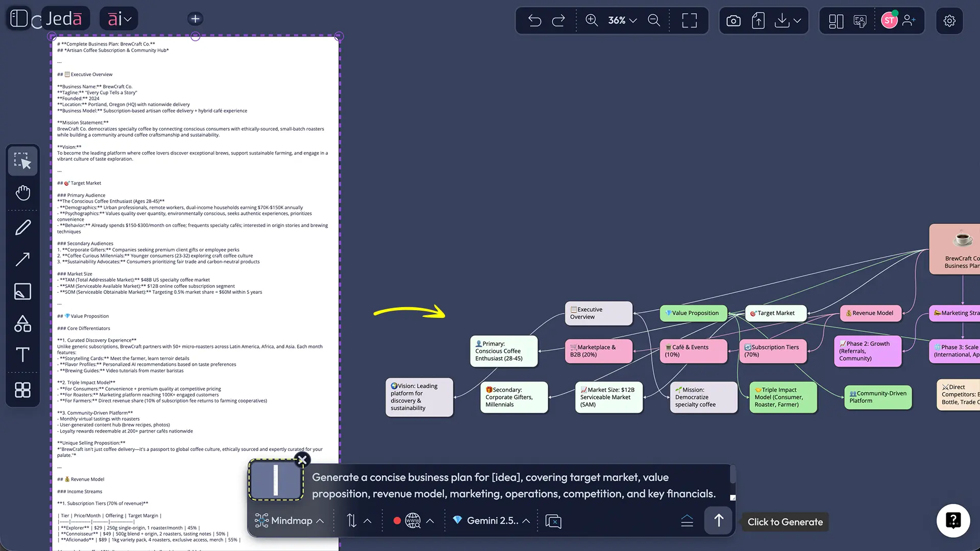Choose the Shapes tool
The width and height of the screenshot is (980, 551).
tap(23, 323)
